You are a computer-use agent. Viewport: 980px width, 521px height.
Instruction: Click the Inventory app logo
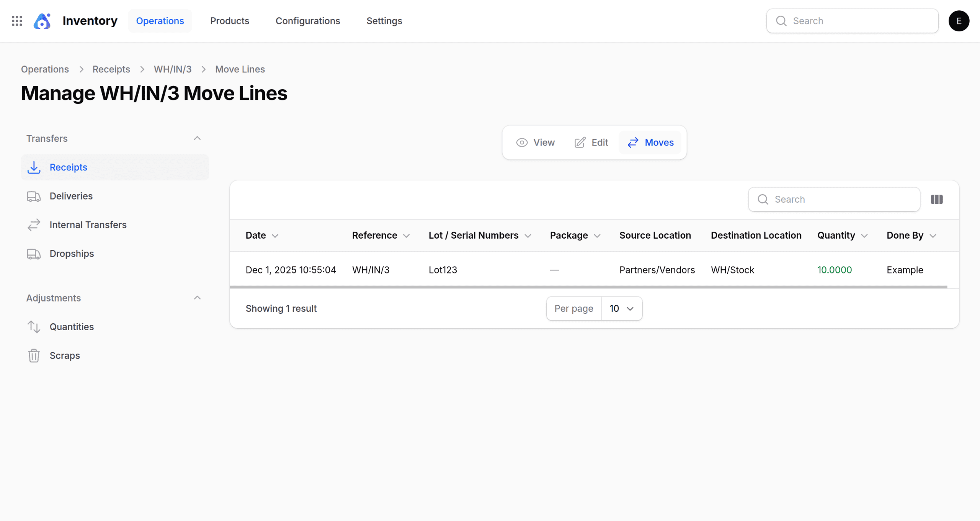[x=42, y=21]
